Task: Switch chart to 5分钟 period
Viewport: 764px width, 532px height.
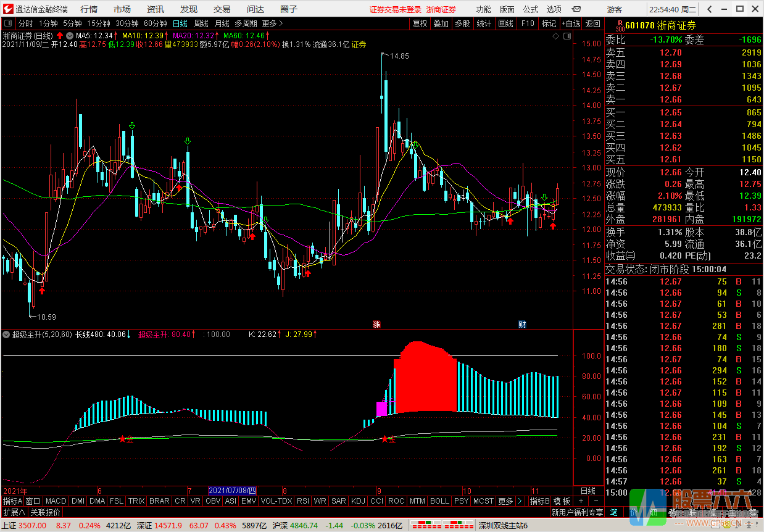Action: (x=72, y=23)
